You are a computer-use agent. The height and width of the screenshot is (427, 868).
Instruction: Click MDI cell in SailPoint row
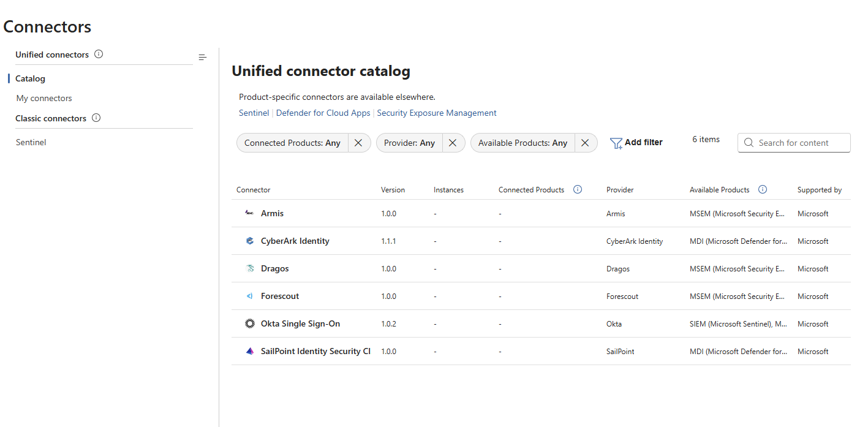click(x=738, y=352)
